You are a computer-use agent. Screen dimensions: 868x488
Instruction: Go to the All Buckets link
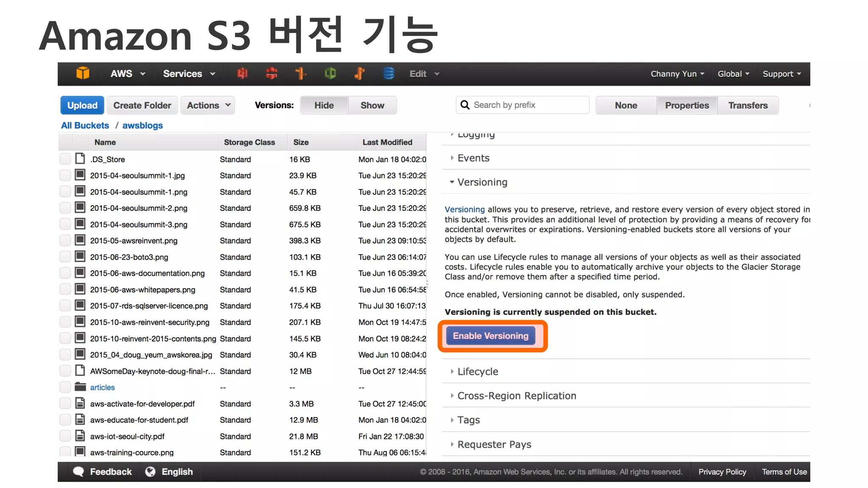click(x=85, y=125)
